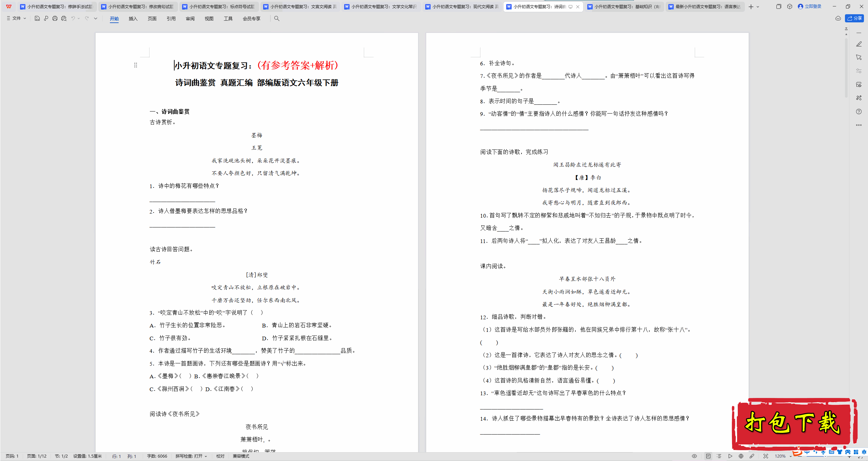Open the new tab dropdown arrow

click(x=758, y=7)
